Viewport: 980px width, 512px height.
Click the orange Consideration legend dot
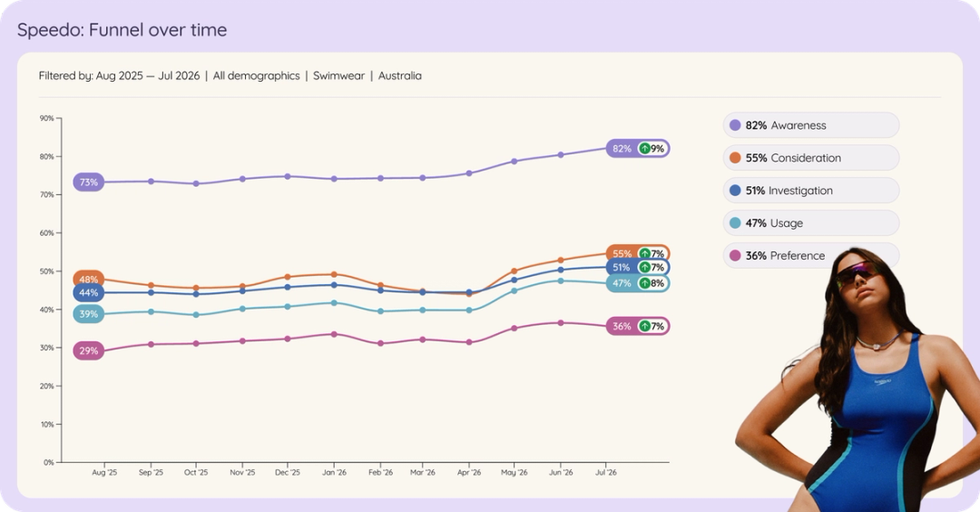(735, 158)
